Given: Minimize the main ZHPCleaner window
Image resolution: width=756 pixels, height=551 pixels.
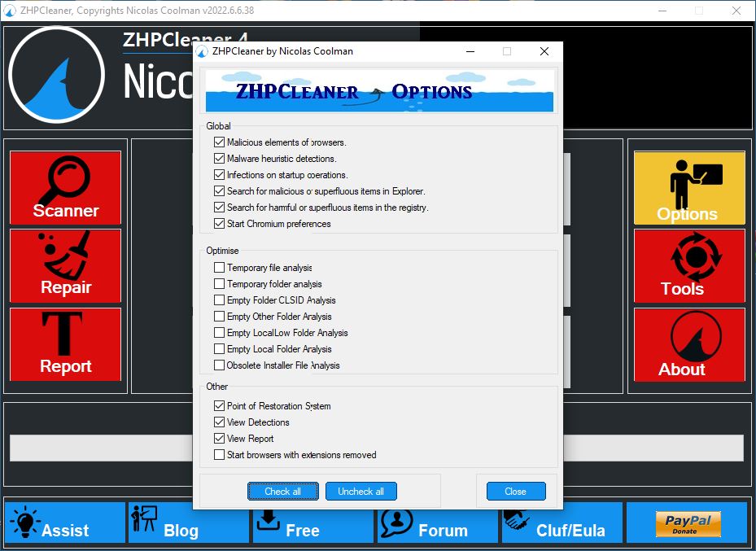Looking at the screenshot, I should 662,10.
